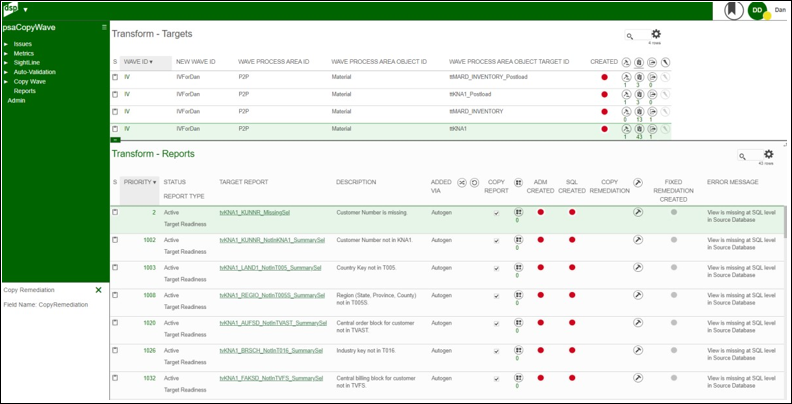This screenshot has height=404, width=792.
Task: Click the Reports list vertical scrollbar
Action: point(784,222)
